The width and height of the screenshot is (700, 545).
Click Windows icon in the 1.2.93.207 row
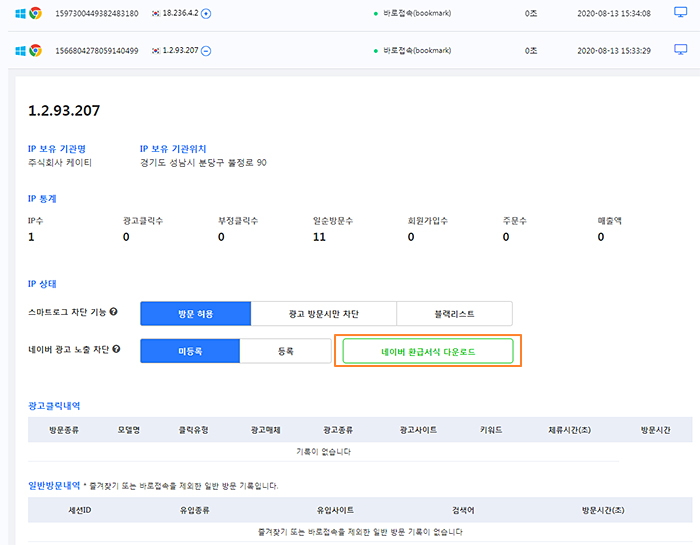(21, 51)
